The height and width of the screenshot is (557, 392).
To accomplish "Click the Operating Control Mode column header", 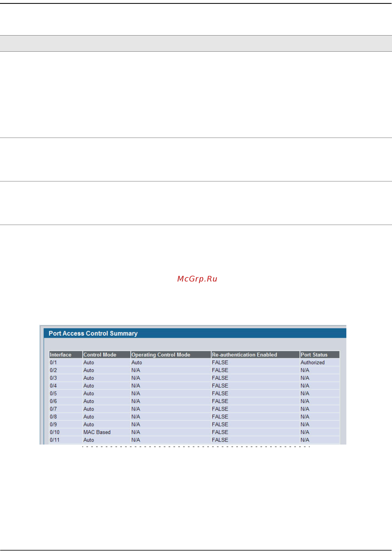I will coord(171,354).
